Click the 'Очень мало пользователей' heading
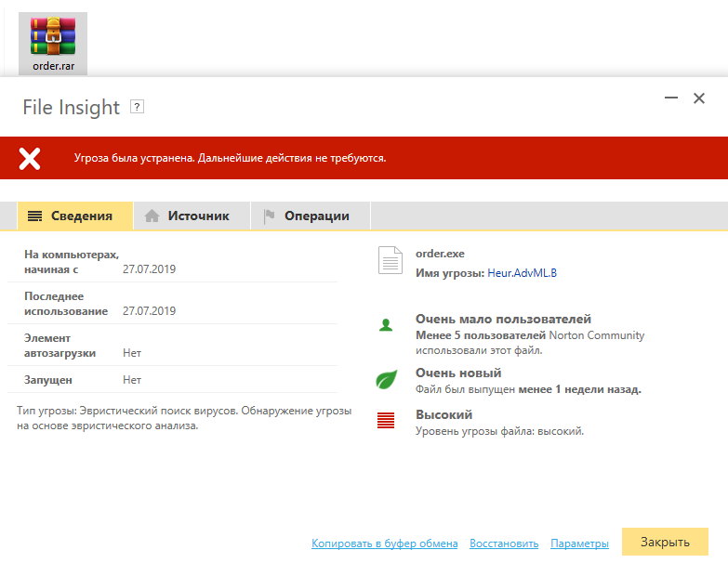The image size is (728, 563). (503, 319)
